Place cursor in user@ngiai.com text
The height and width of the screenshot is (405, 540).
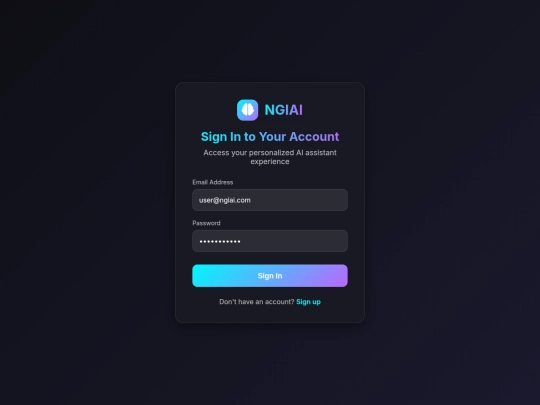[x=225, y=200]
